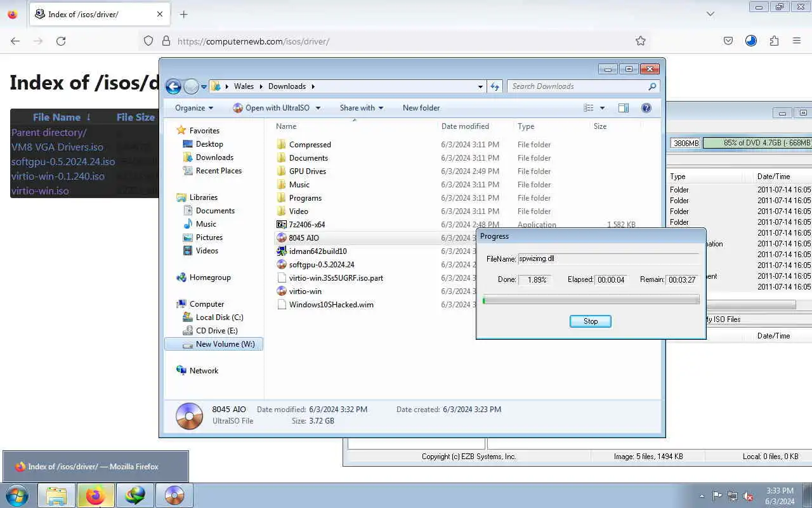Open File Explorer from the taskbar
Viewport: 812px width, 508px height.
pos(56,495)
